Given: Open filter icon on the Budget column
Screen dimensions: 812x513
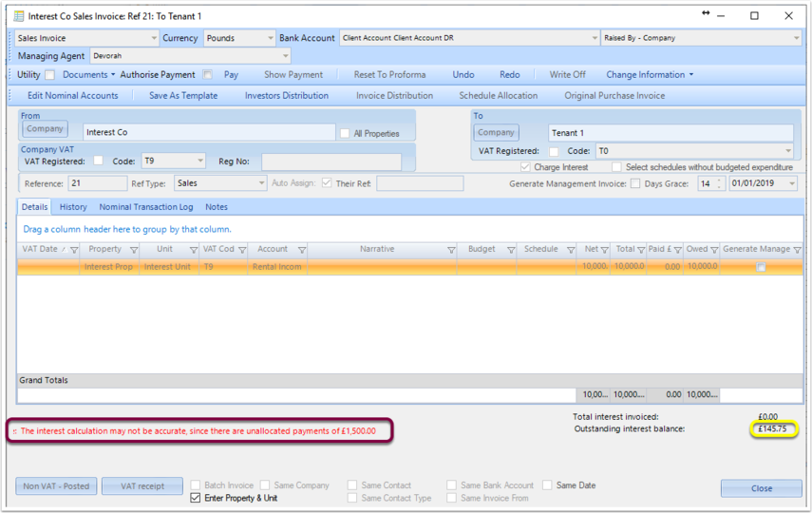Looking at the screenshot, I should (x=511, y=250).
